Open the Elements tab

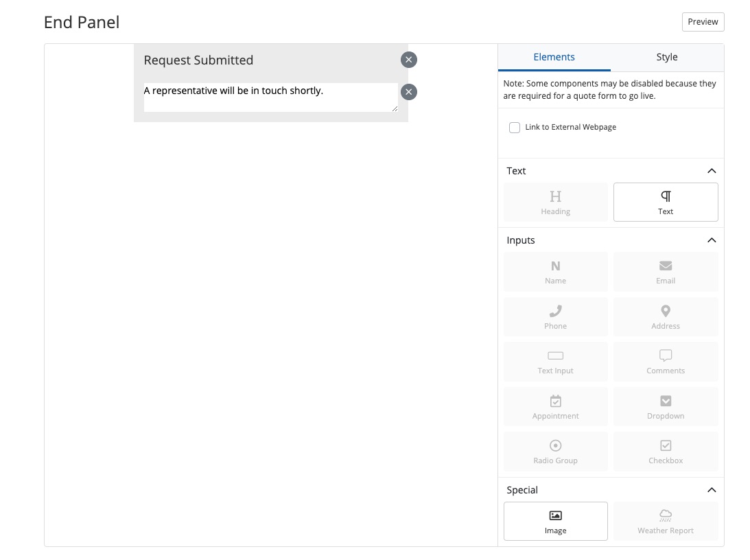(554, 58)
